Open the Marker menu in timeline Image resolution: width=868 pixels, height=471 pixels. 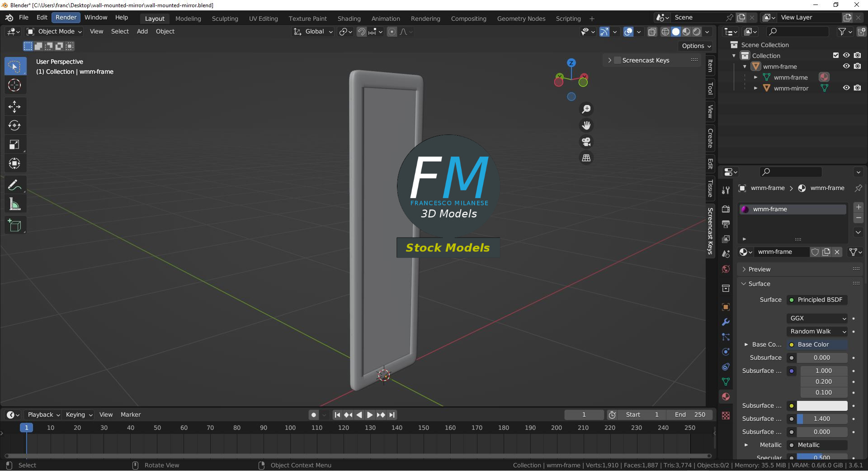click(x=131, y=415)
